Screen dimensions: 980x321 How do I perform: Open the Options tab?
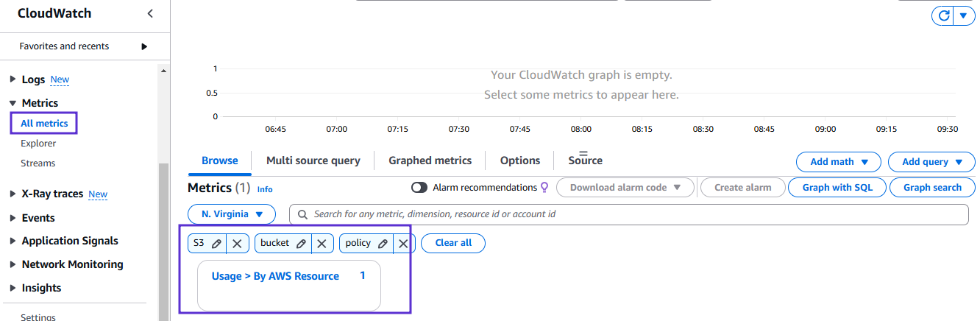point(520,160)
